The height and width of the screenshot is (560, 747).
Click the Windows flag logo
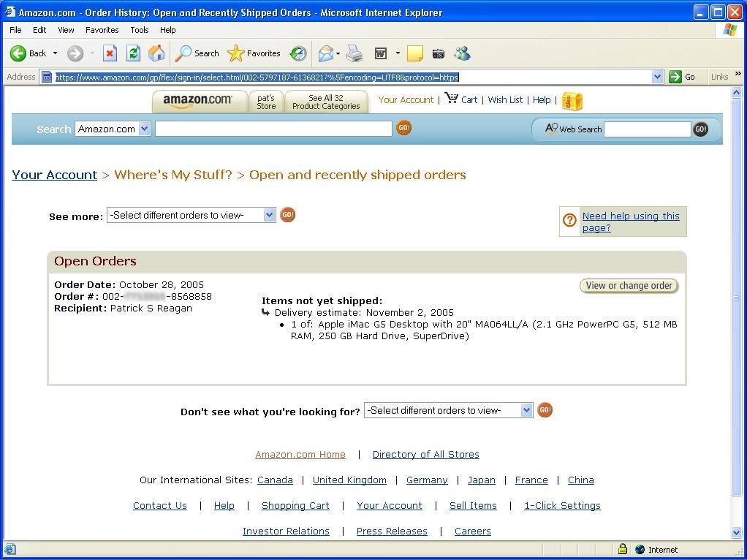[x=729, y=30]
